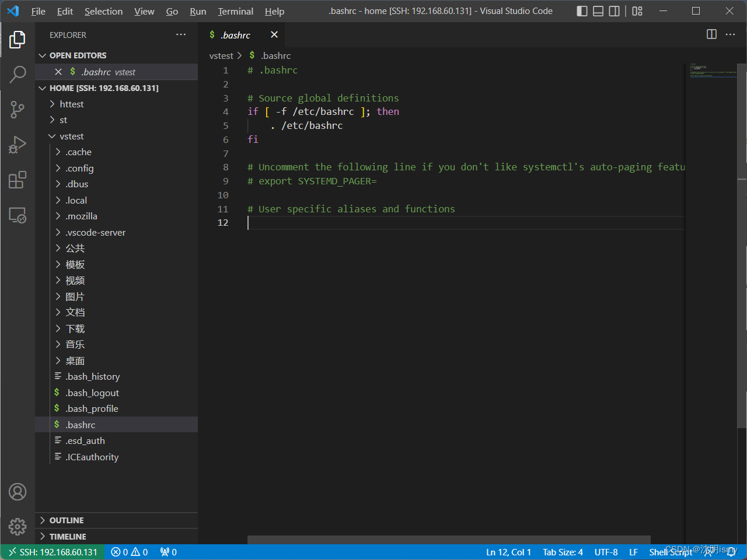This screenshot has width=747, height=560.
Task: Open the Terminal menu
Action: 236,11
